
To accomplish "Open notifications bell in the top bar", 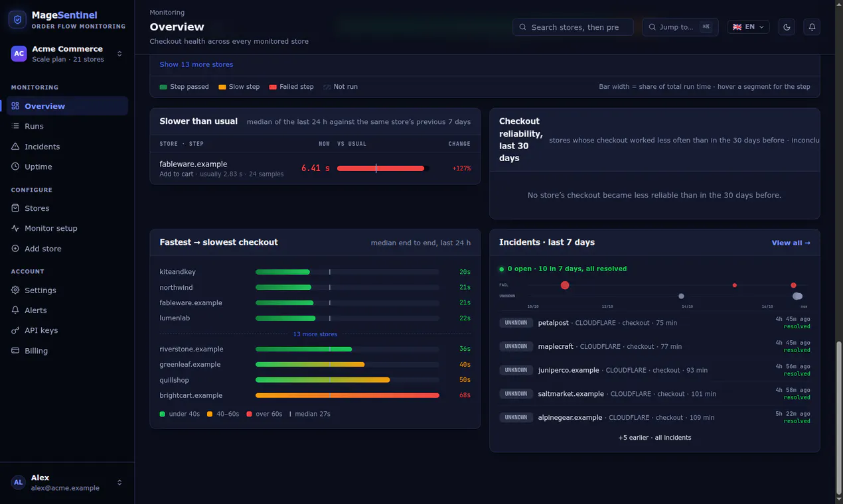I will (812, 27).
